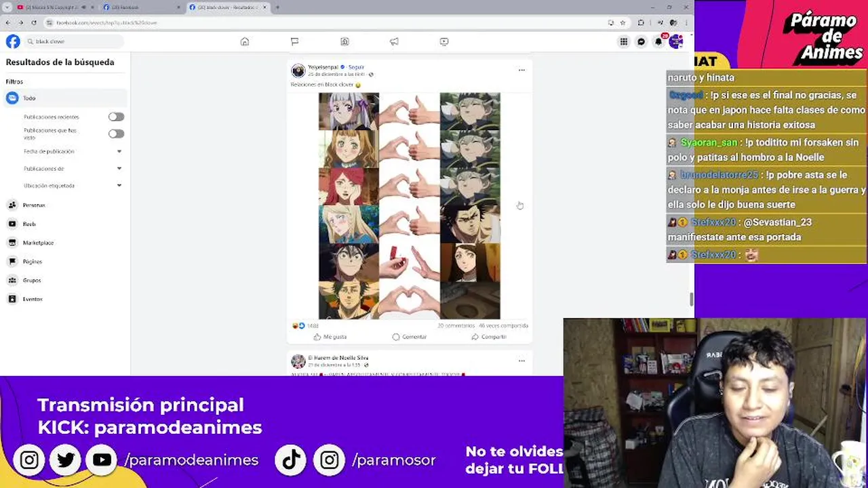The width and height of the screenshot is (868, 488).
Task: Open post options on the Yeiyeisenpai post
Action: pyautogui.click(x=521, y=70)
